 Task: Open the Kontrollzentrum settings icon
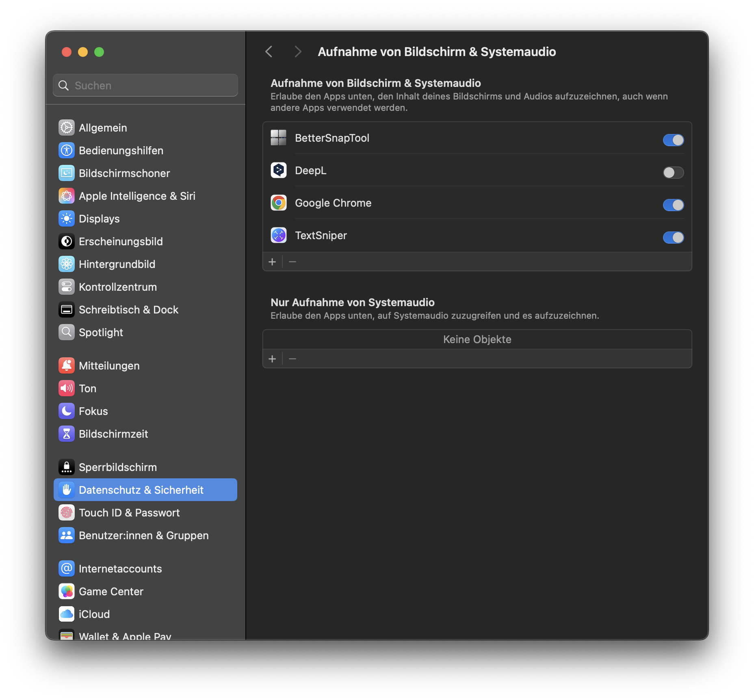[66, 287]
